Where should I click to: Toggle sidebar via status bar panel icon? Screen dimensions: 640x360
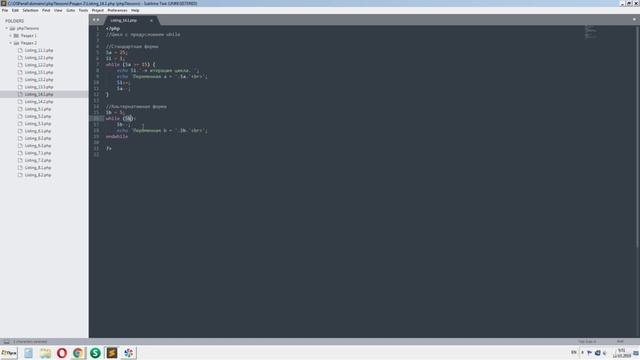[6, 342]
